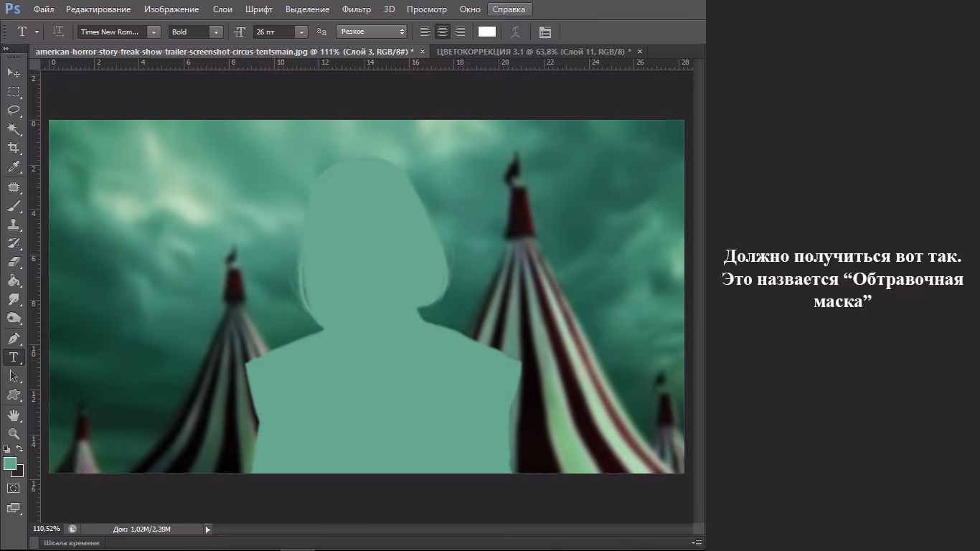Open the Файл menu
This screenshot has width=980, height=551.
click(x=44, y=9)
